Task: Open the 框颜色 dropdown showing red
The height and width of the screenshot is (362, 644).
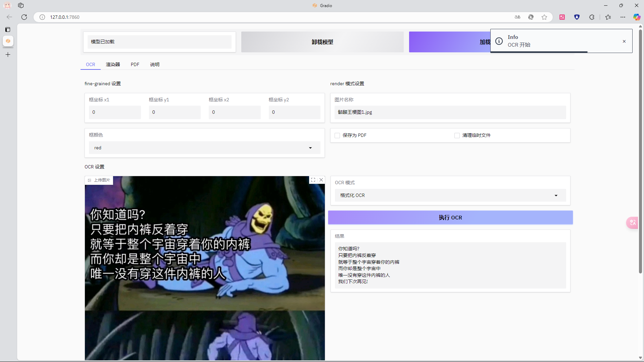Action: (204, 148)
